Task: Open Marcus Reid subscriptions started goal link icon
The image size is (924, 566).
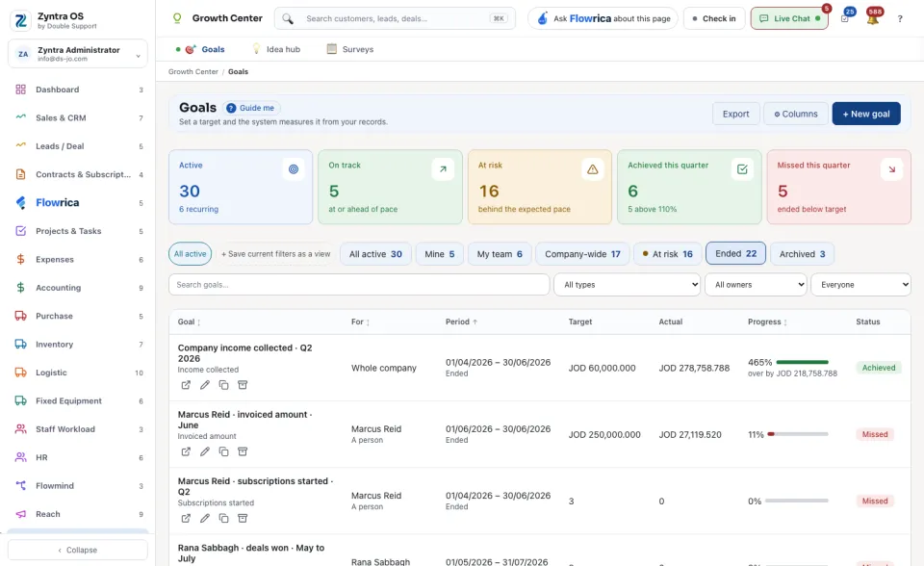Action: (x=186, y=518)
